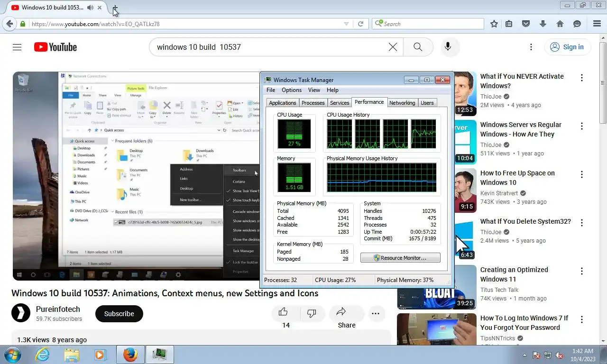Click the volume speaker tray icon

560,355
